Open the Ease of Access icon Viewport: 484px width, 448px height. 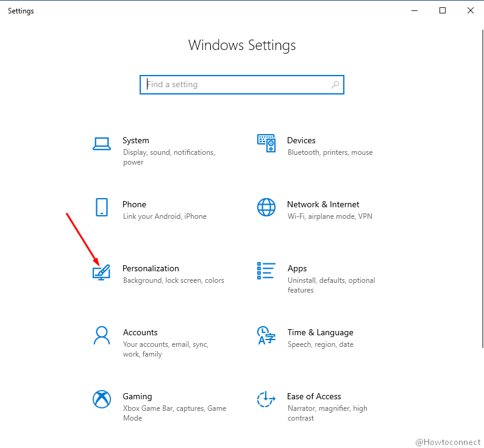tap(266, 399)
